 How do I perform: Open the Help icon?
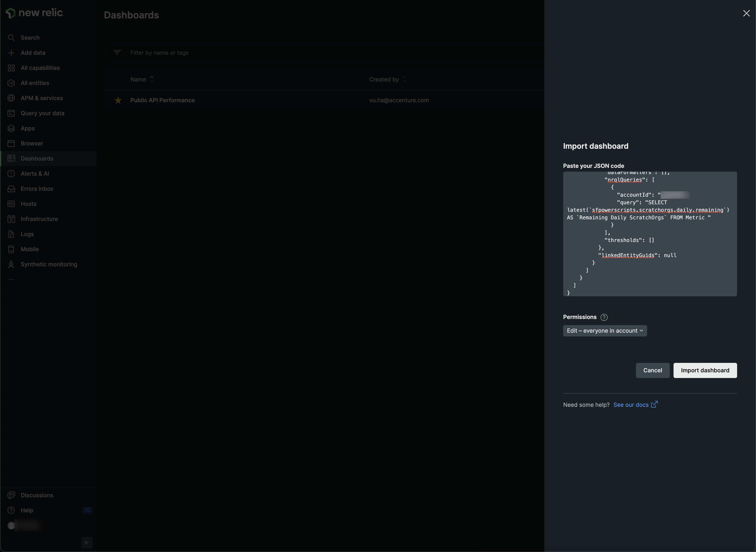pyautogui.click(x=11, y=510)
